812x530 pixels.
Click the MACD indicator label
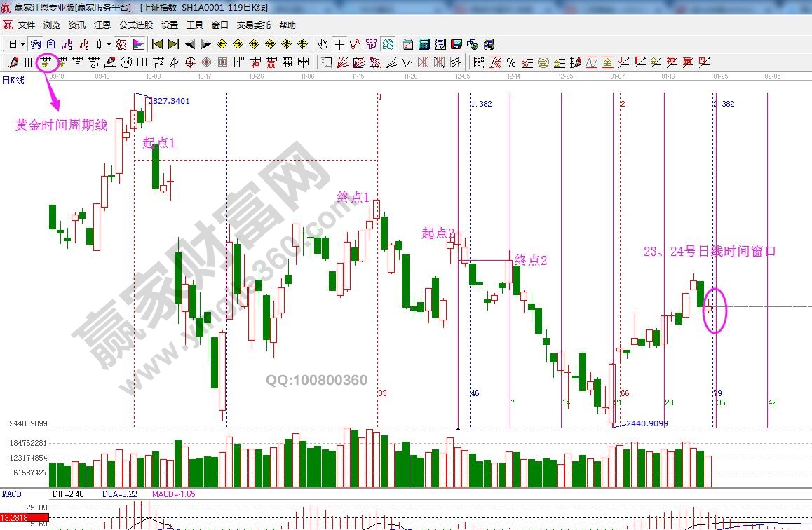[x=12, y=494]
